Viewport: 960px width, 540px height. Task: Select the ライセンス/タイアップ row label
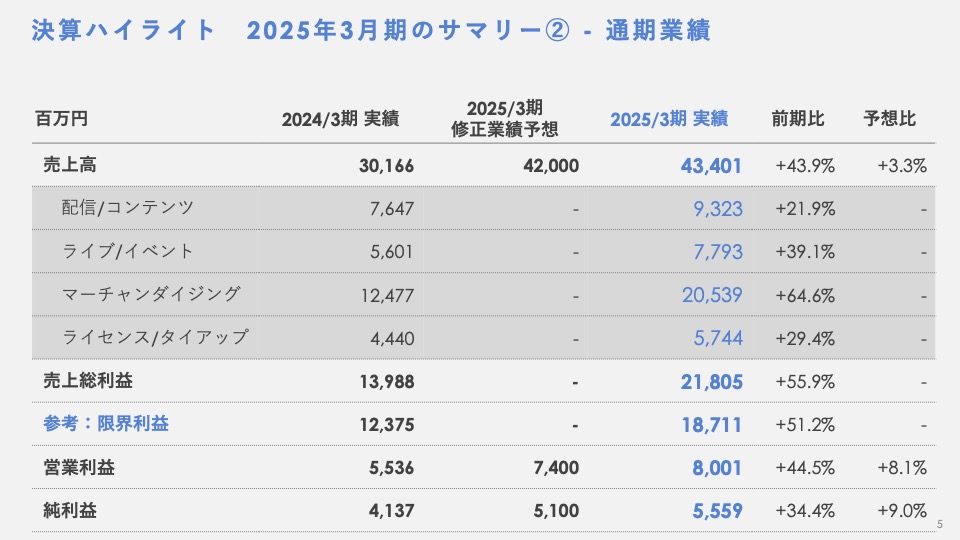click(154, 337)
